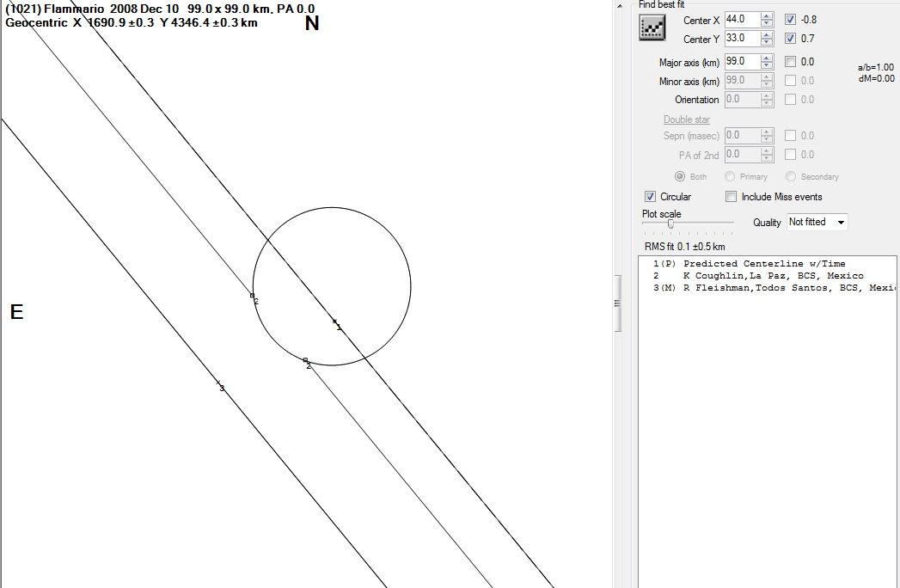900x588 pixels.
Task: Enable the Major axis fit checkbox
Action: 791,62
